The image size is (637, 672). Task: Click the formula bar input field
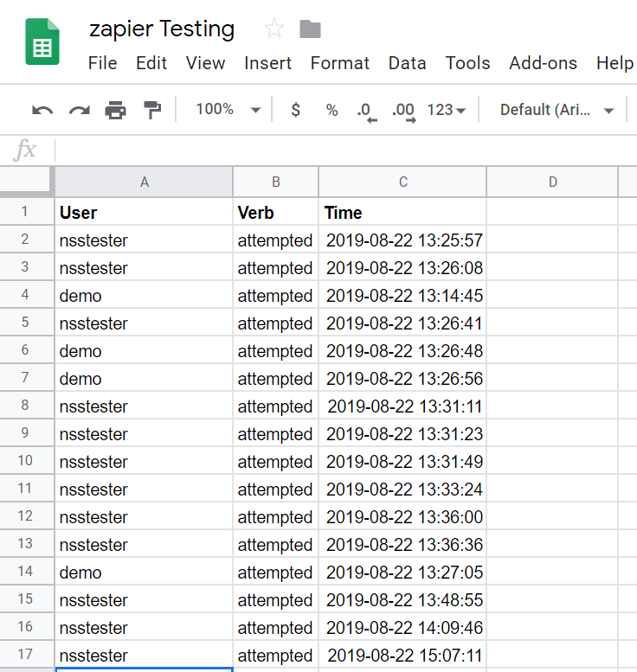(x=345, y=150)
